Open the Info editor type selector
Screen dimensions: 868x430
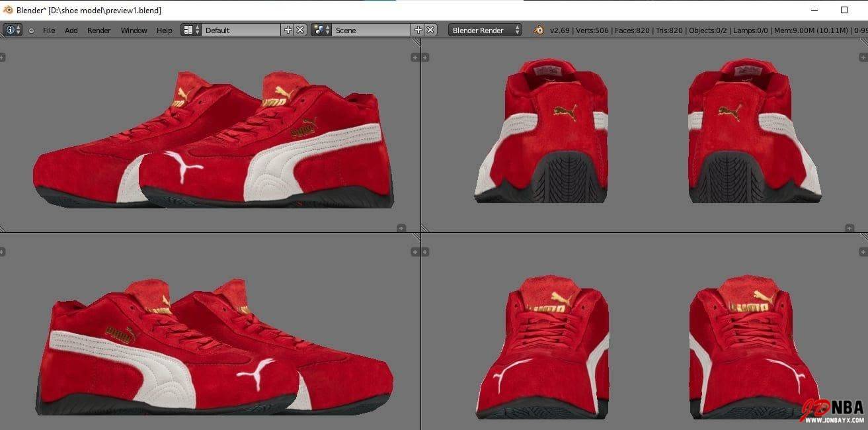13,30
